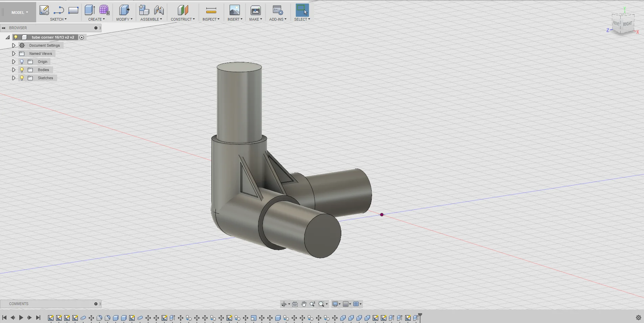The image size is (644, 323).
Task: Click the Offset Plane construct icon
Action: 183,10
